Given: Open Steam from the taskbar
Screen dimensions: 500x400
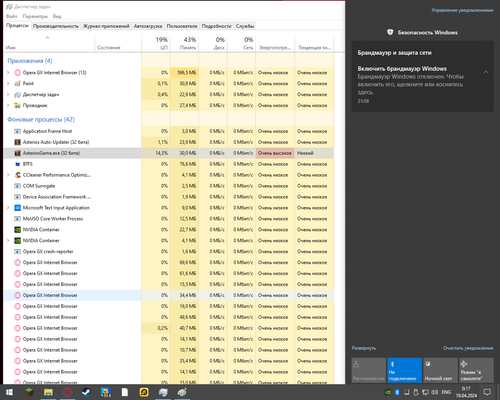Looking at the screenshot, I should [87, 392].
